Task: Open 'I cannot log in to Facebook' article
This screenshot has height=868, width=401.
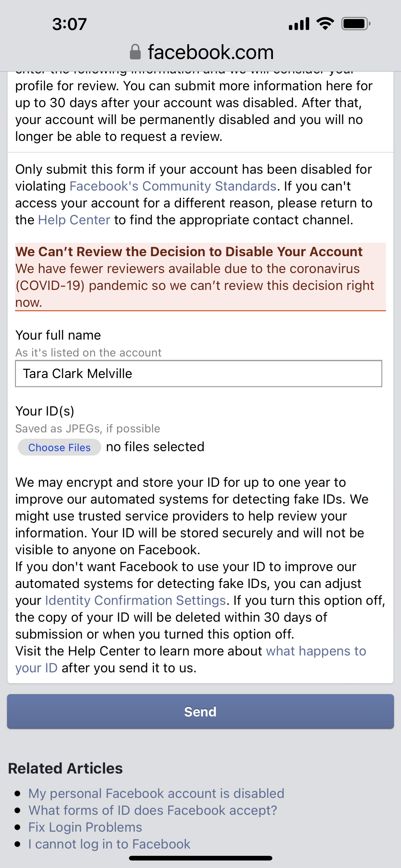Action: [x=109, y=844]
